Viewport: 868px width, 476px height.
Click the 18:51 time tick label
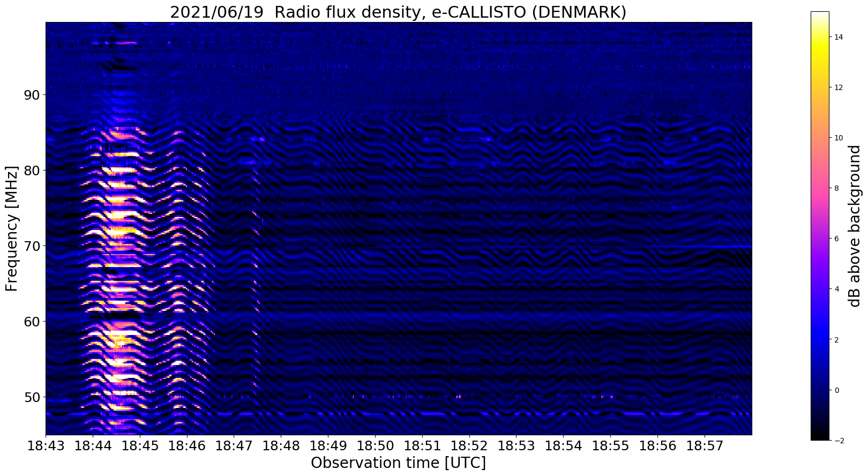pyautogui.click(x=422, y=445)
